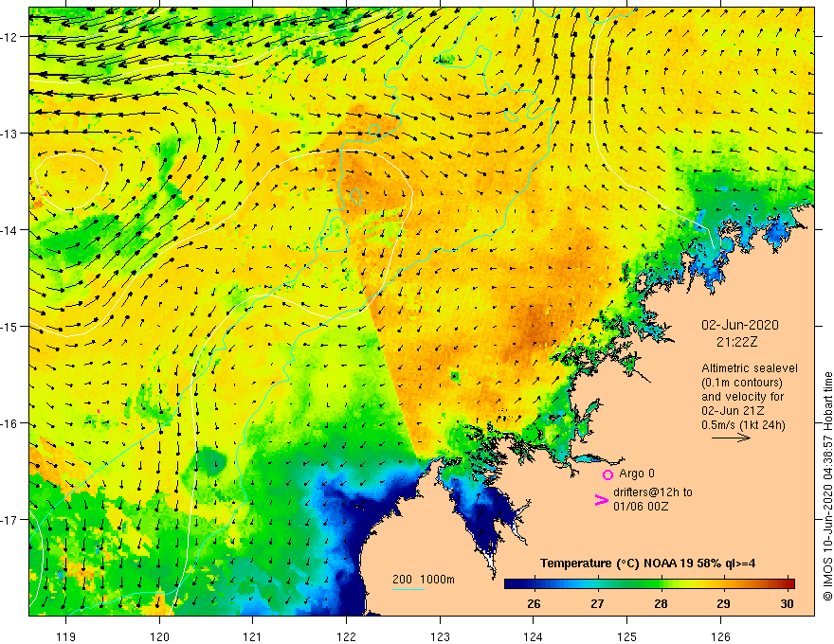Click the (0.1m contours) text line

[x=741, y=383]
